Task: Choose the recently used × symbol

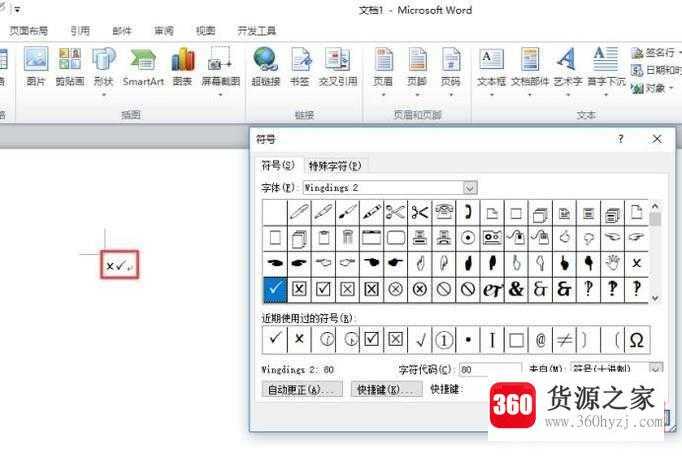Action: (x=299, y=340)
